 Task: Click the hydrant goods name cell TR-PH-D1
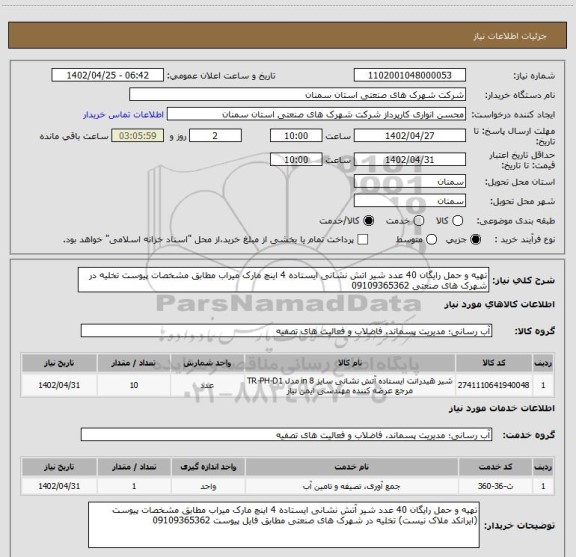click(350, 385)
